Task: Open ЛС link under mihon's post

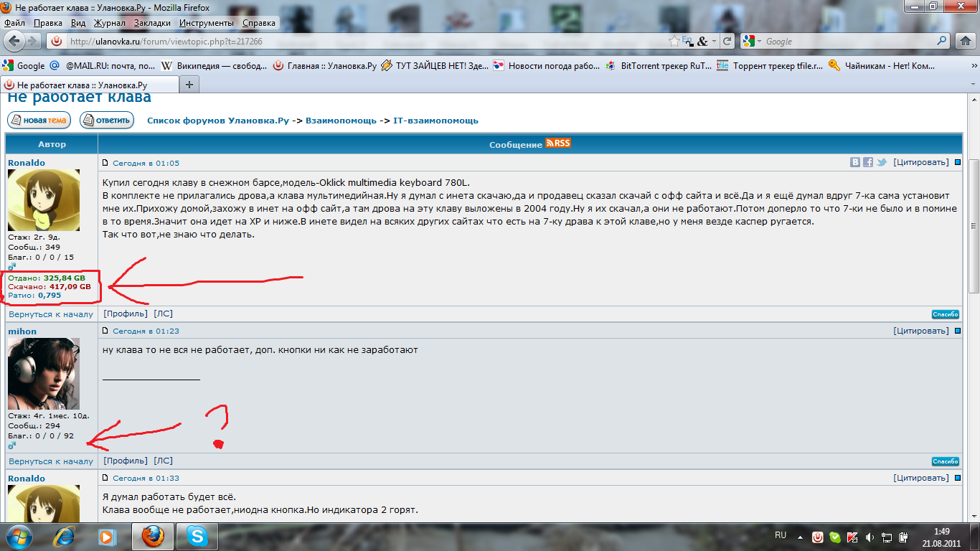Action: tap(164, 461)
